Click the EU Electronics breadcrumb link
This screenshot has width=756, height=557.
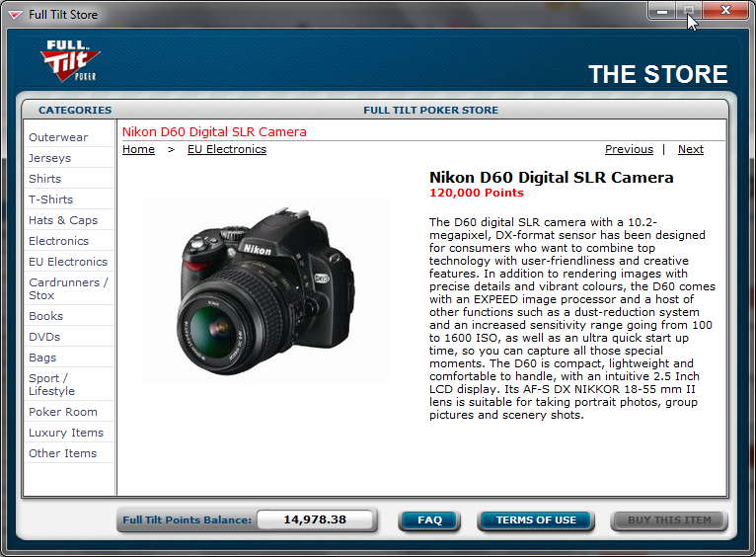227,149
